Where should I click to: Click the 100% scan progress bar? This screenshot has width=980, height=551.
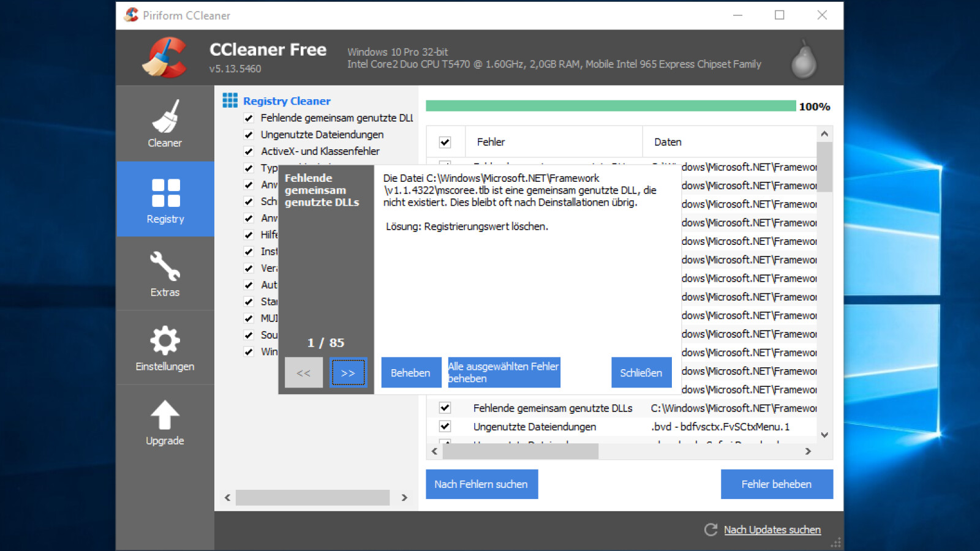coord(611,106)
